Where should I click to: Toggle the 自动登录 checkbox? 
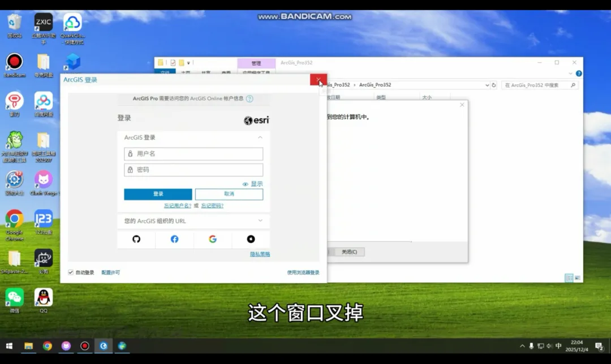[71, 272]
